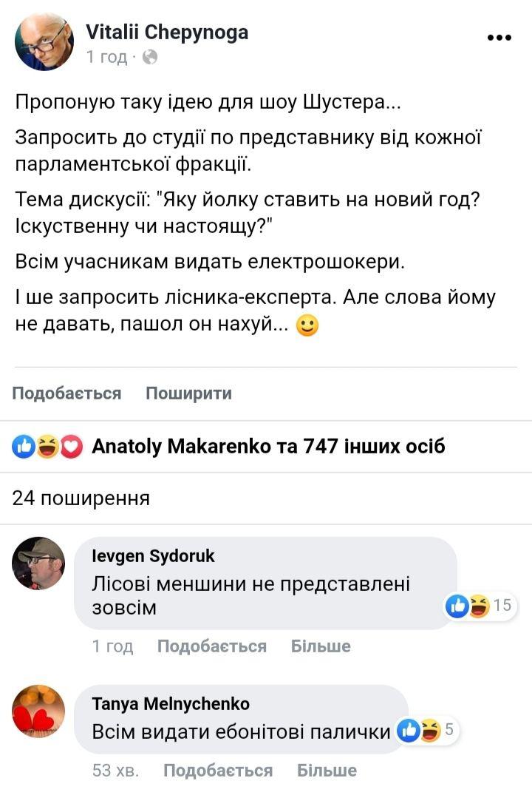This screenshot has width=532, height=798.
Task: Open the three-dot post options menu
Action: pyautogui.click(x=499, y=38)
